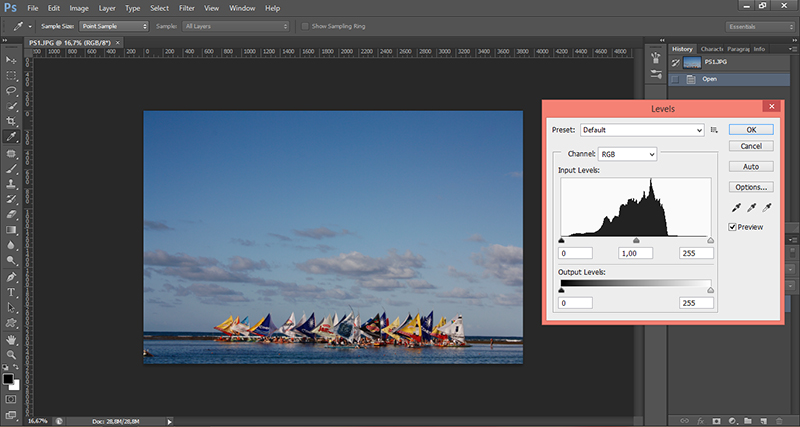Pick the black point eyedropper in Levels
This screenshot has width=800, height=427.
735,208
